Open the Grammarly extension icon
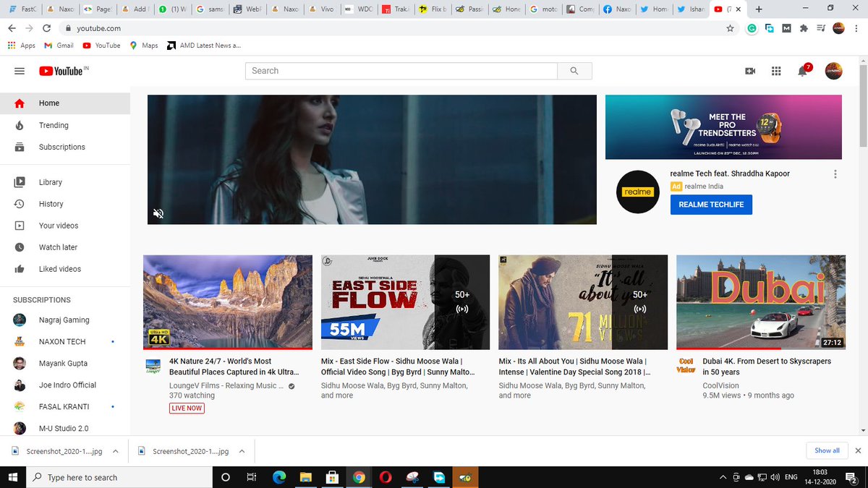868x488 pixels. click(752, 28)
